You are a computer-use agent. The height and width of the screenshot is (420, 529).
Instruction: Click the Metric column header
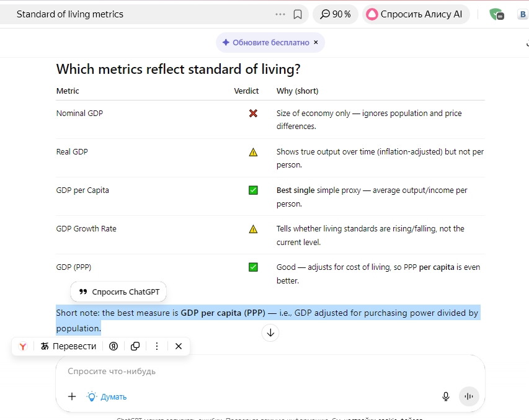pos(68,91)
